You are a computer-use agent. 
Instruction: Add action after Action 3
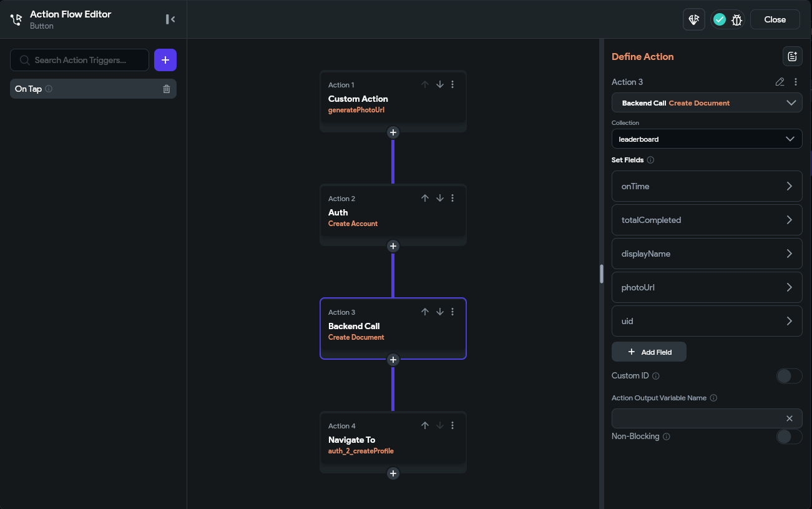point(393,360)
